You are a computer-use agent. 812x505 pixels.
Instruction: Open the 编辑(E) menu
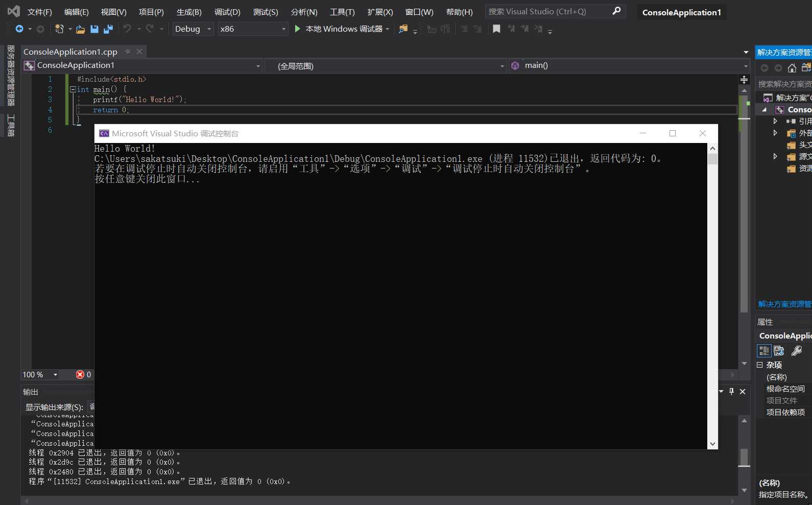pyautogui.click(x=76, y=12)
